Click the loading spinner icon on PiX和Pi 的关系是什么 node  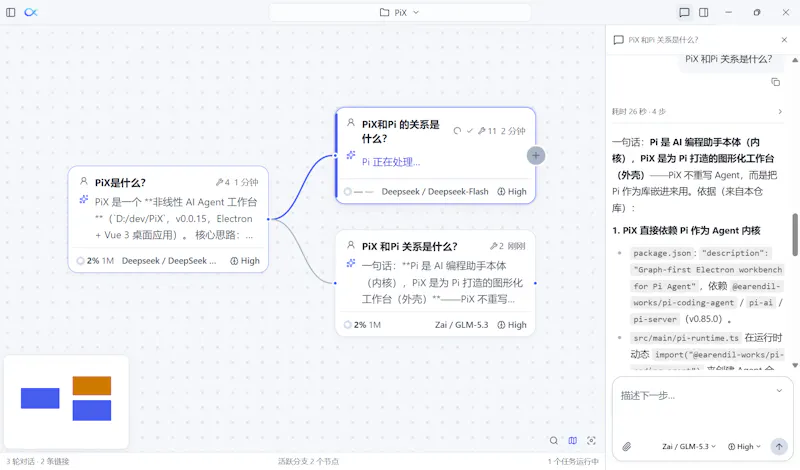click(x=457, y=131)
